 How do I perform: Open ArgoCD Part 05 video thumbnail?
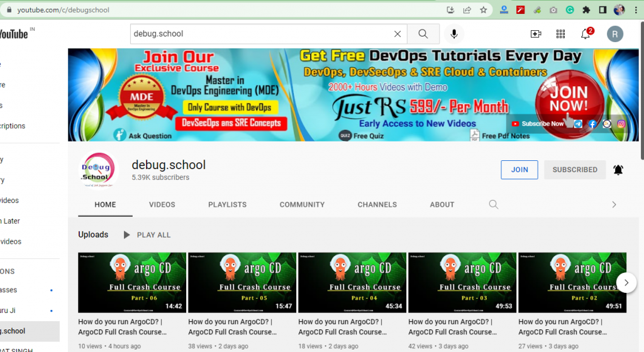242,283
